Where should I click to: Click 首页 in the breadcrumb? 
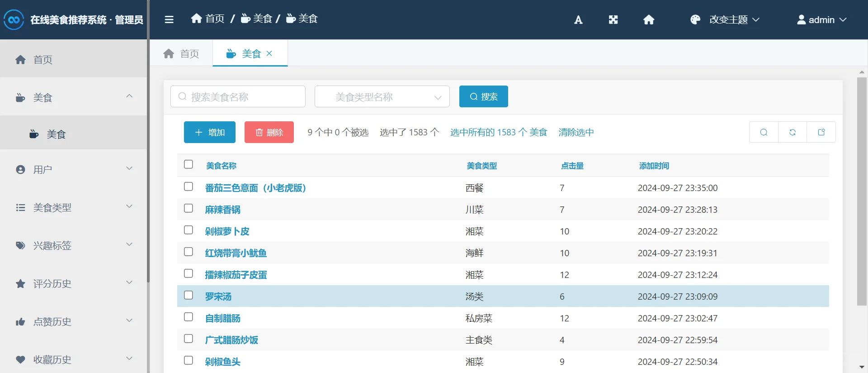point(215,19)
